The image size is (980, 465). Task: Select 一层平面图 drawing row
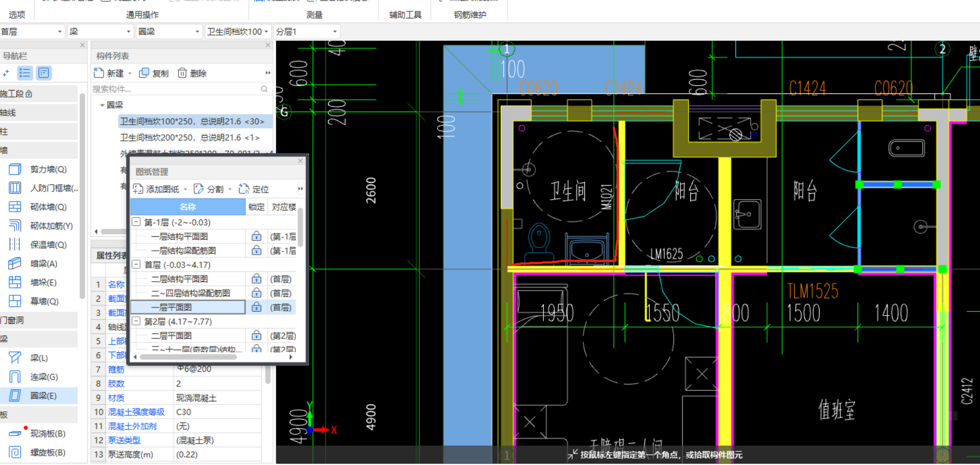[x=188, y=307]
